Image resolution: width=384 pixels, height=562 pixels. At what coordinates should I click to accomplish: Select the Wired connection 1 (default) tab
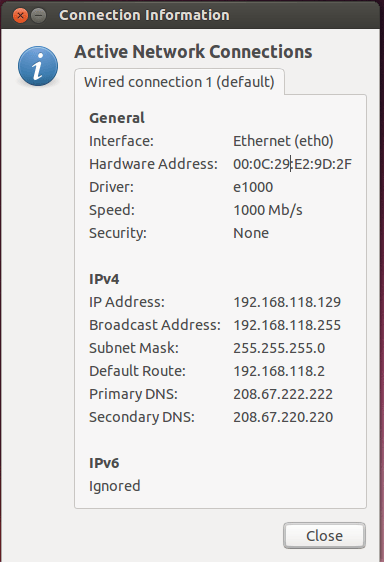(x=179, y=82)
